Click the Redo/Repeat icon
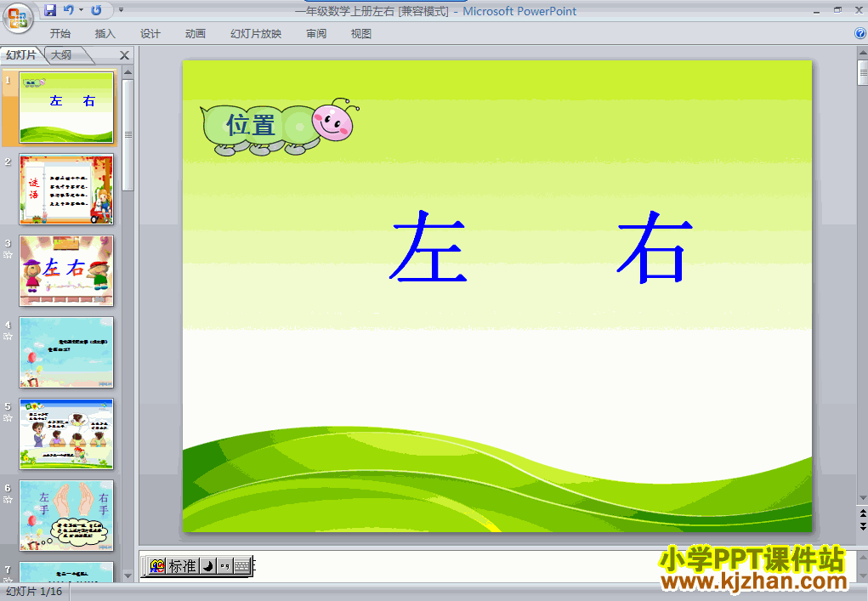868x601 pixels. point(96,10)
